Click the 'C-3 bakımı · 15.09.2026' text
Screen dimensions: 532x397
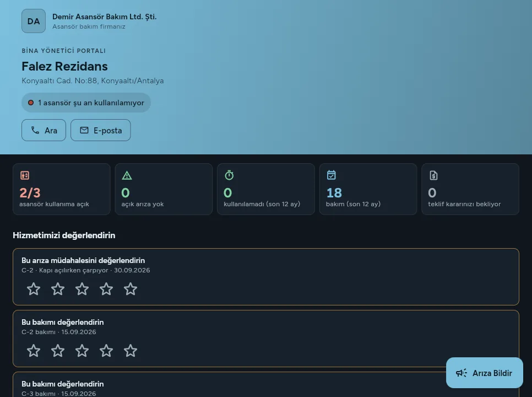[x=59, y=394]
